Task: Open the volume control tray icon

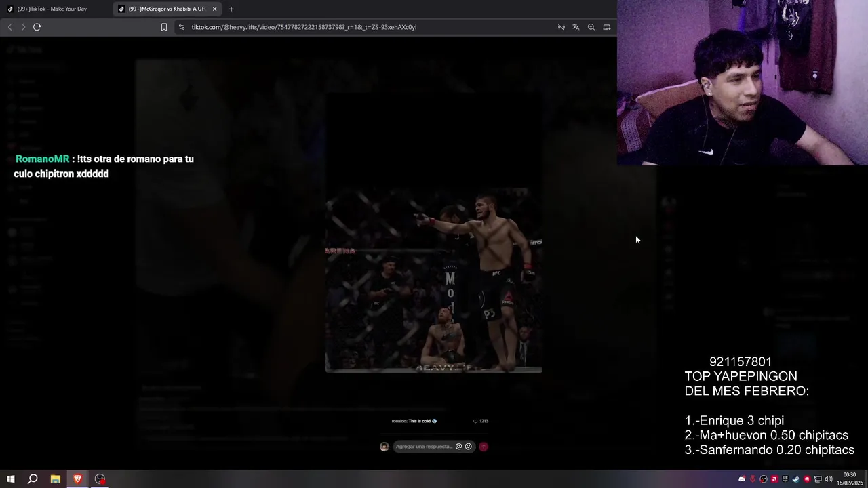Action: [x=828, y=479]
